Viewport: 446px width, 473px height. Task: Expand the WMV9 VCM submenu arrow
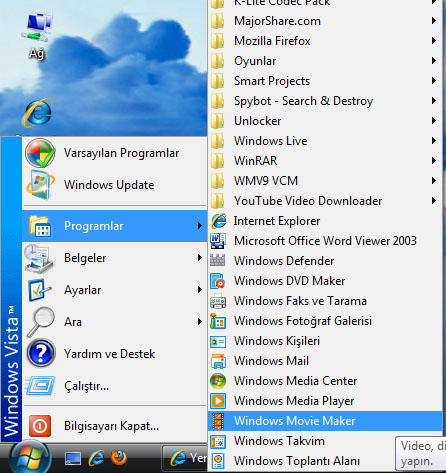(434, 180)
